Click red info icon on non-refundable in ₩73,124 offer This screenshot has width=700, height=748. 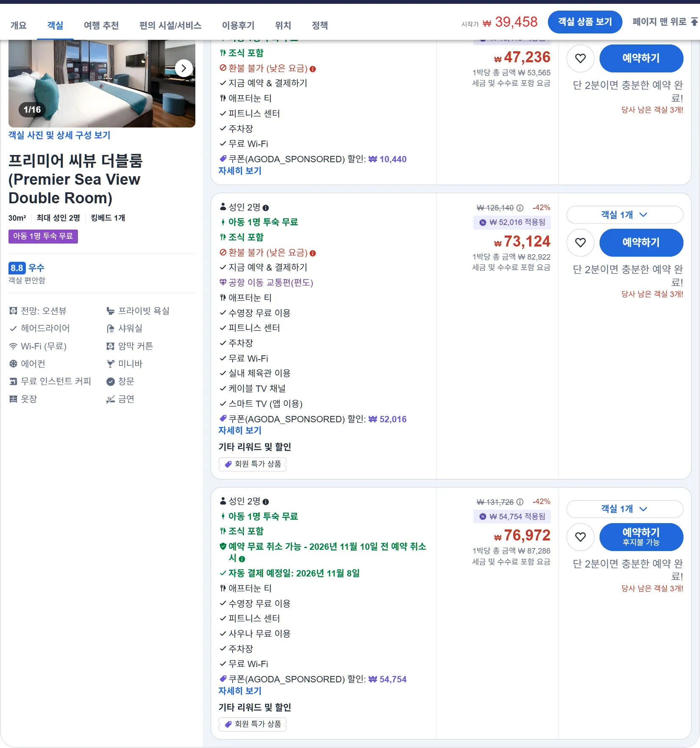[x=313, y=253]
